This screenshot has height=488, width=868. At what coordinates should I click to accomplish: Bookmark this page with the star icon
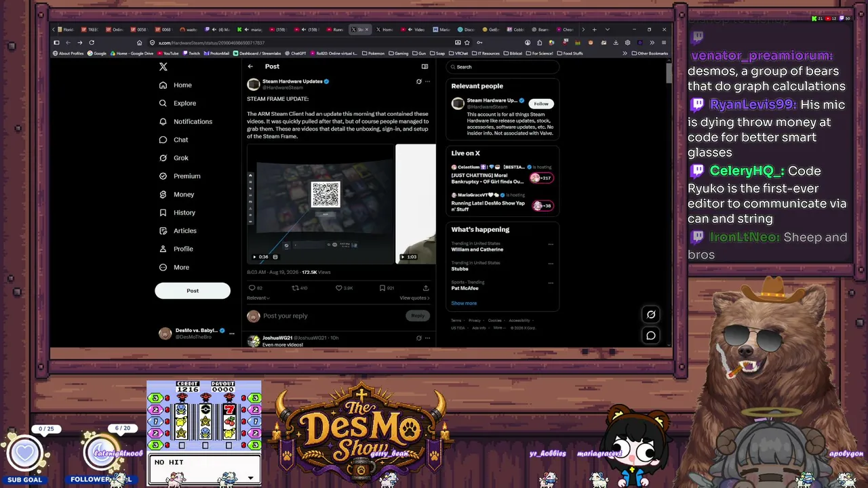coord(468,43)
